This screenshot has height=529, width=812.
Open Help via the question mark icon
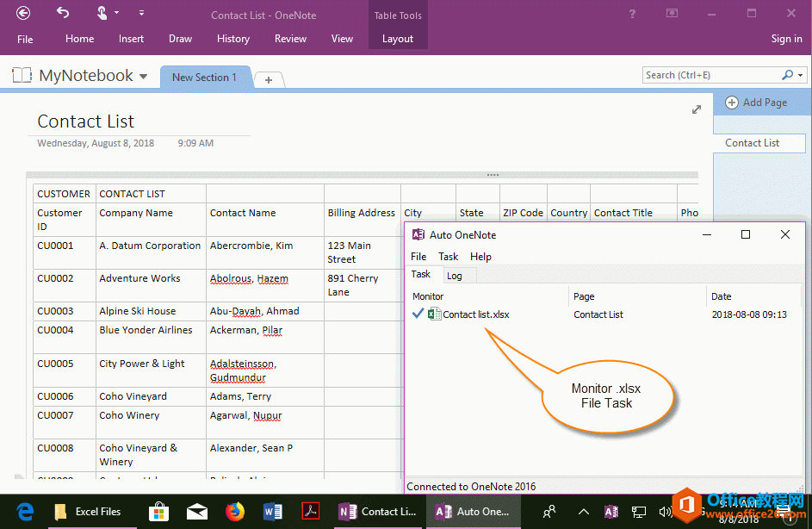point(632,14)
